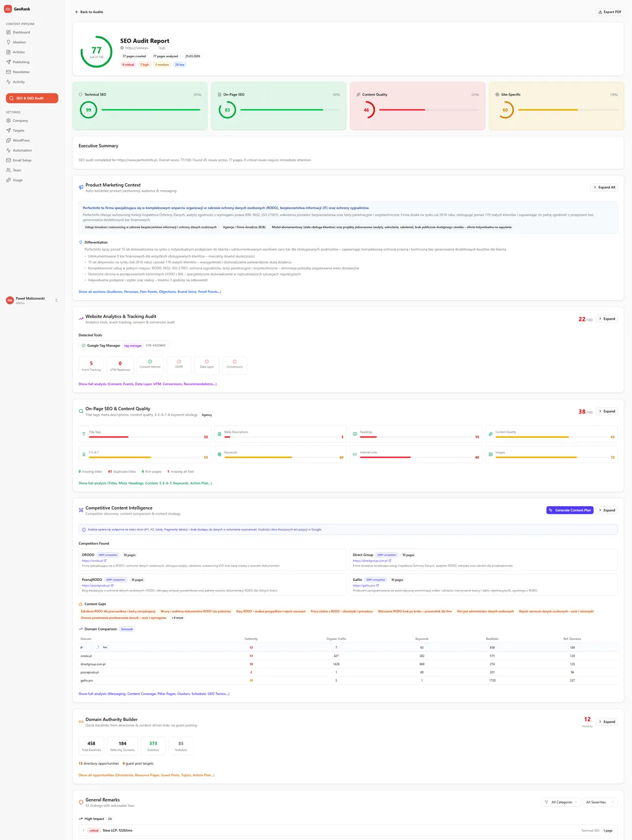Open the All Categories filter dropdown
The image size is (632, 840).
561,802
